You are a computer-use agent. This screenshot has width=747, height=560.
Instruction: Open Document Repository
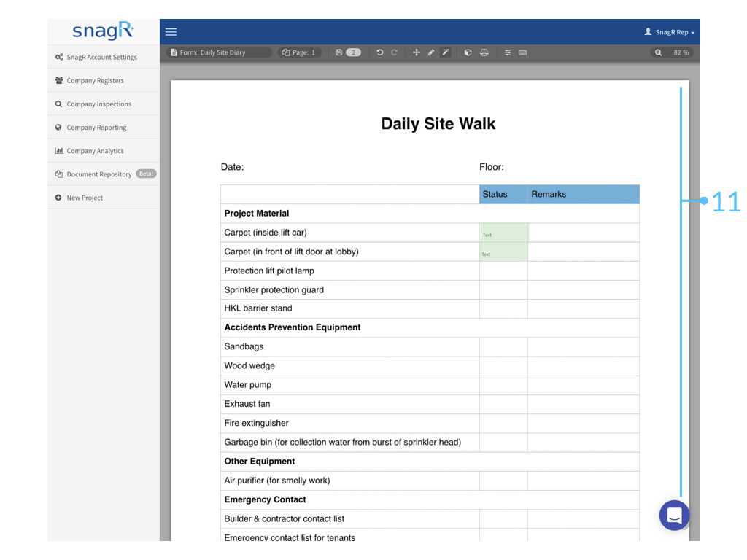[x=104, y=174]
